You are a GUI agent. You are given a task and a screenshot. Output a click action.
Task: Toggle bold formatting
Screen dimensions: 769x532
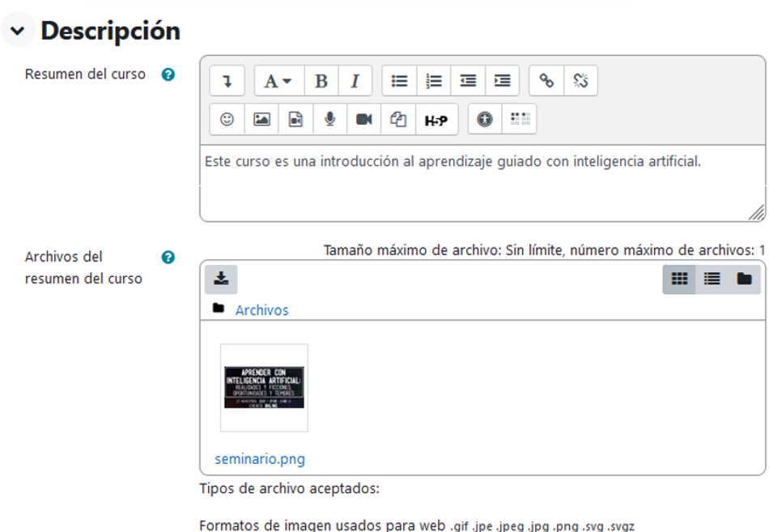click(321, 81)
